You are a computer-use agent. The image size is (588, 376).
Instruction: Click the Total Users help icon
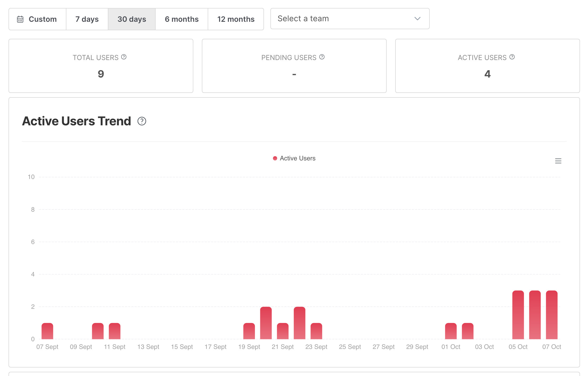pyautogui.click(x=124, y=57)
